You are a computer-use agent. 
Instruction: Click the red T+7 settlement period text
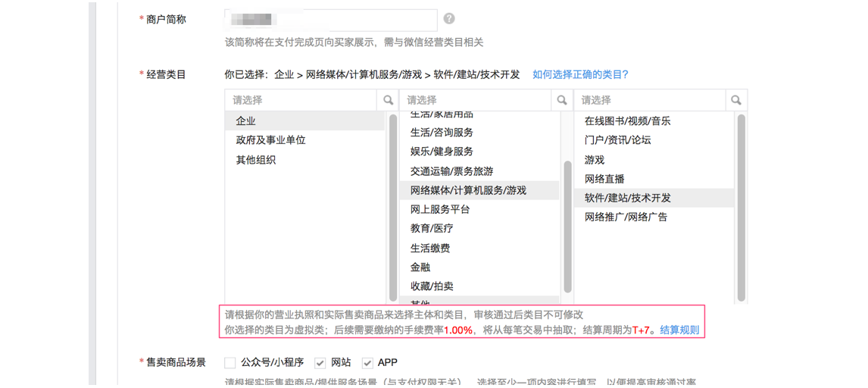tap(641, 330)
